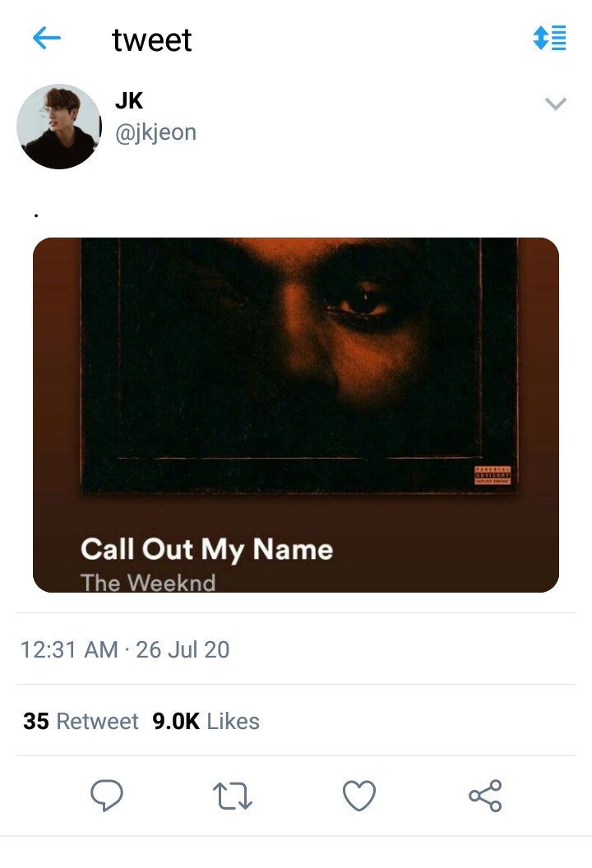
Task: Like the tweet with the heart icon
Action: [358, 796]
